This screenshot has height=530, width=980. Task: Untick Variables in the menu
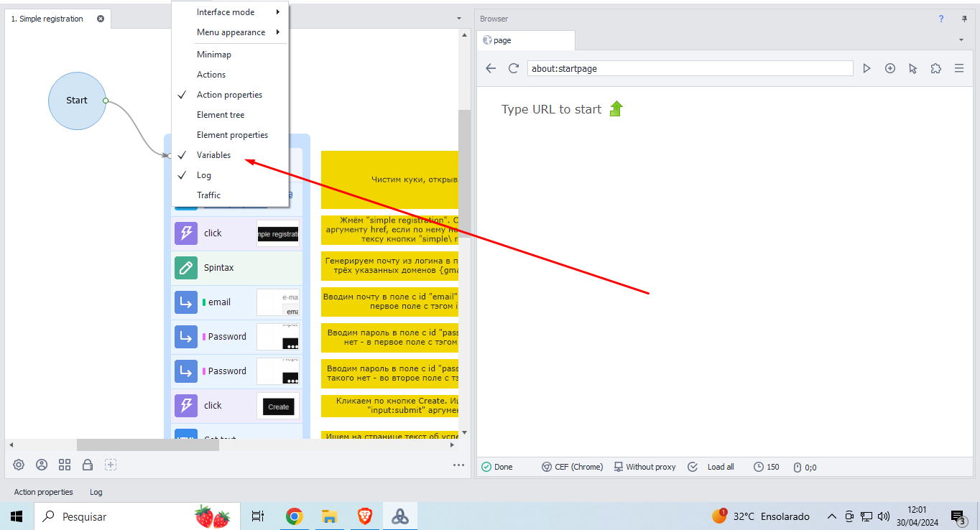229,155
